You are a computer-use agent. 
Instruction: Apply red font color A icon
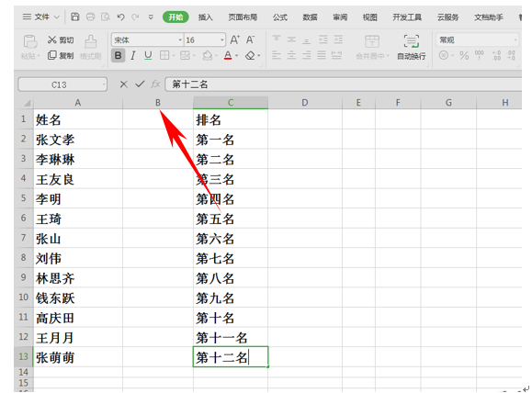(228, 55)
